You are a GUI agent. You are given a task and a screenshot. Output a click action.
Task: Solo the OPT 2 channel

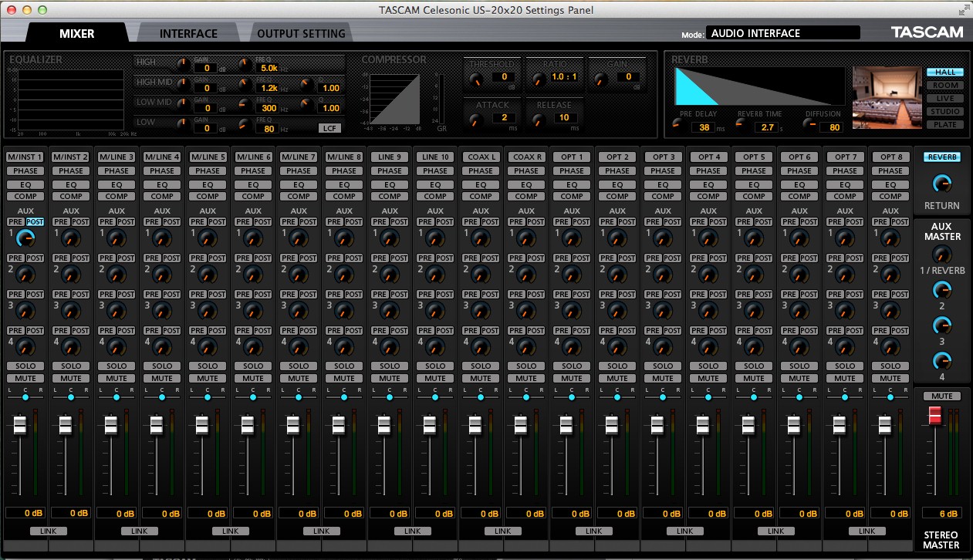tap(617, 366)
